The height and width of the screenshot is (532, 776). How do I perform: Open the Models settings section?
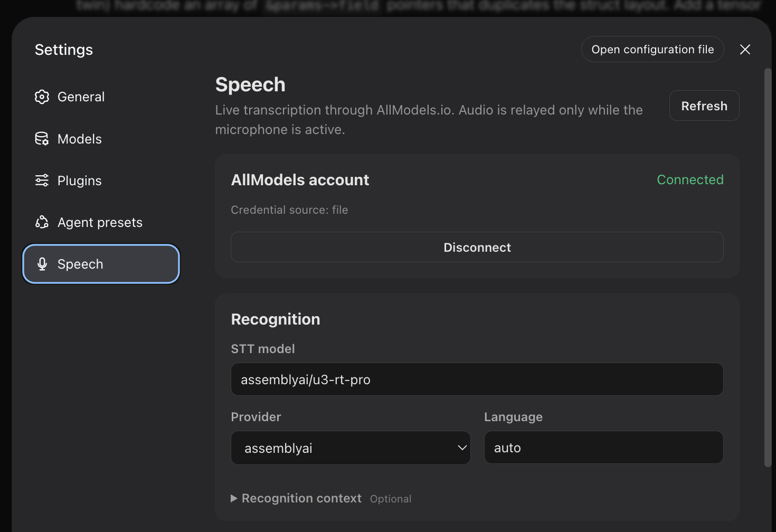(x=101, y=139)
